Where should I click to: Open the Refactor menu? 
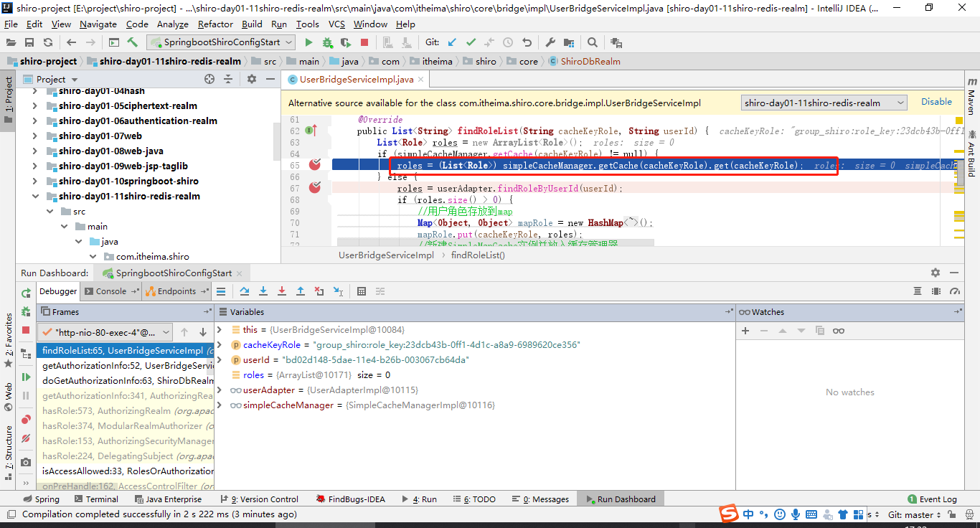215,24
